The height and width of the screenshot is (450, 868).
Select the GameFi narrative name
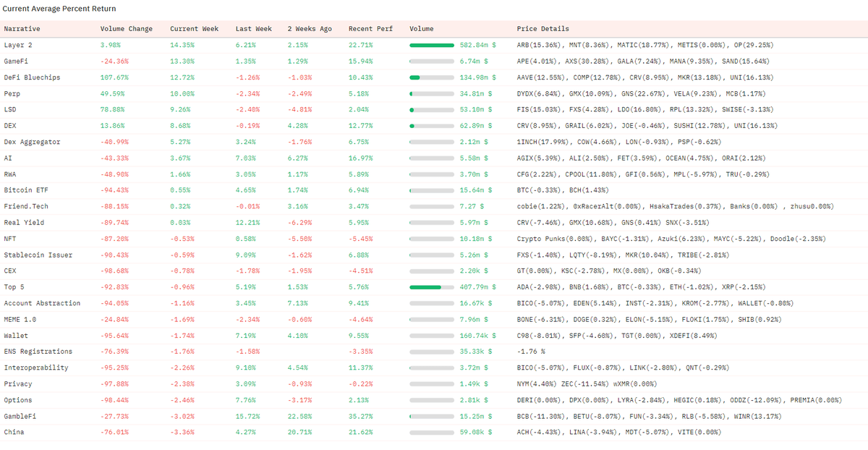17,61
